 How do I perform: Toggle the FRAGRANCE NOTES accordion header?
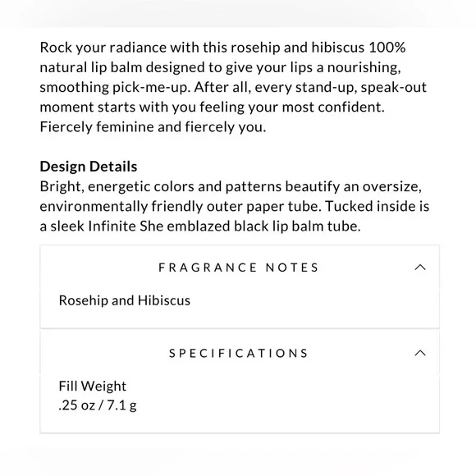(240, 268)
